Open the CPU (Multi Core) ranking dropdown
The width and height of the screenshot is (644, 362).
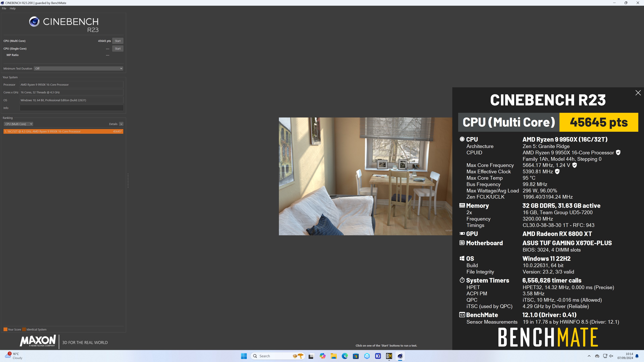point(18,124)
